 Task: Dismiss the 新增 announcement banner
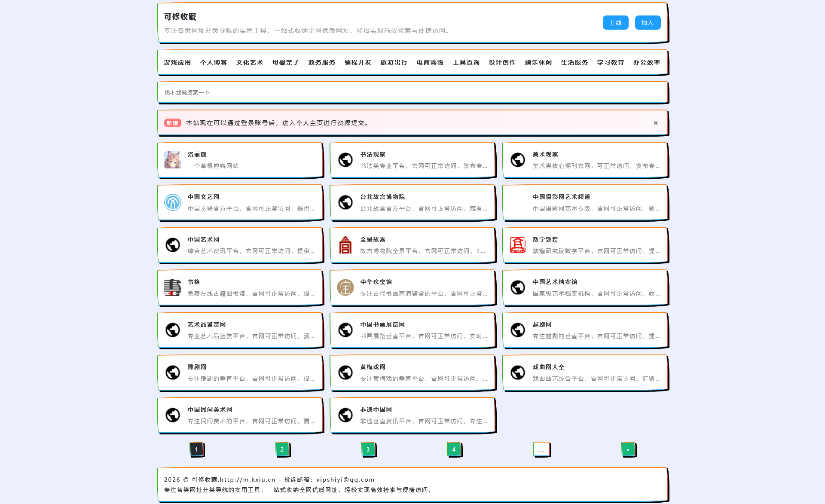[x=655, y=122]
